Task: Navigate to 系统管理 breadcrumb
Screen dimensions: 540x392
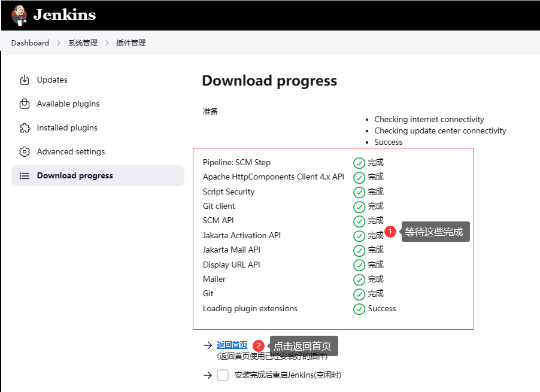Action: pyautogui.click(x=83, y=42)
